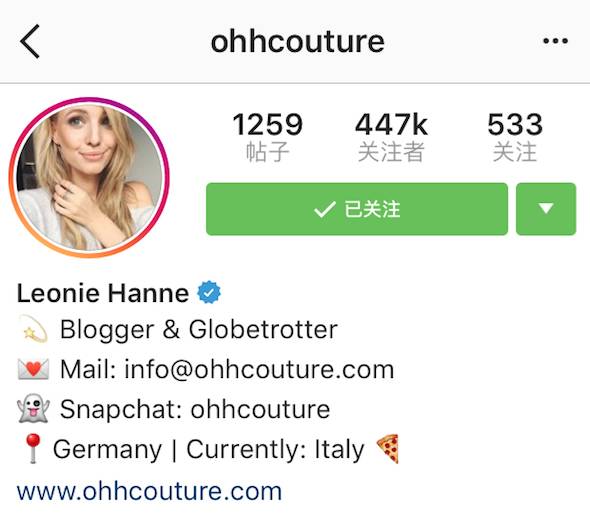Tap the love letter envelope emoji
The height and width of the screenshot is (521, 590).
pos(33,369)
